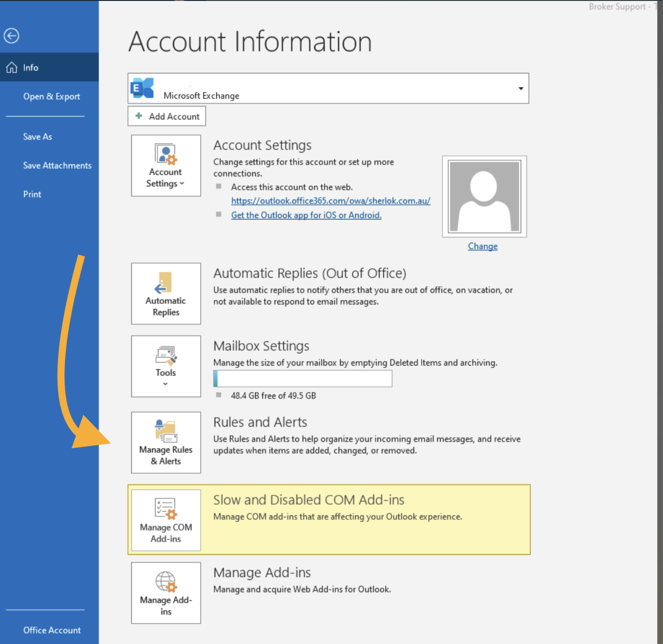Open the outlook.office365.com web access link
The image size is (663, 644).
point(331,201)
